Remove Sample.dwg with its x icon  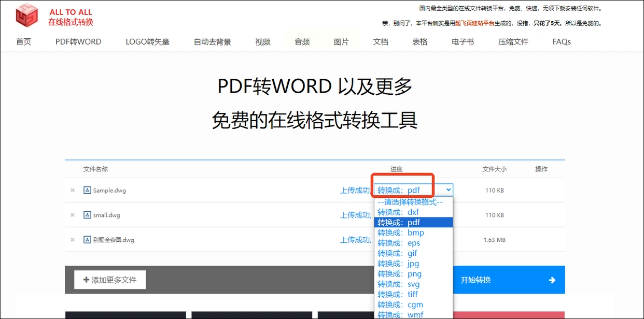pos(73,190)
